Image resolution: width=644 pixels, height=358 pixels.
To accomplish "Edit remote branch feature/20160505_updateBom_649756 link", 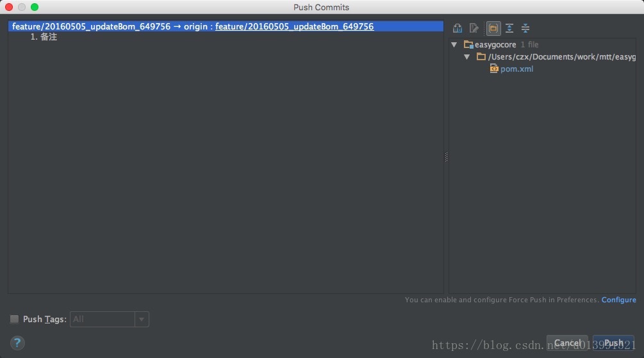I will coord(295,26).
